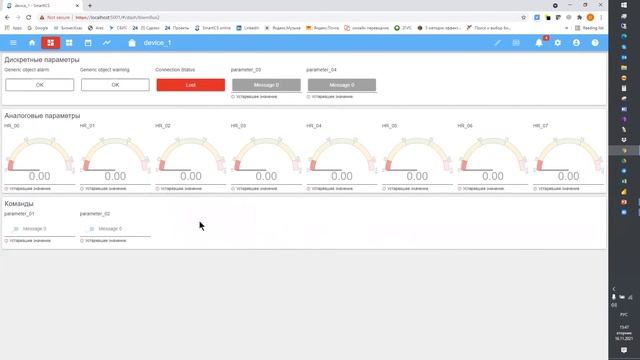This screenshot has height=360, width=640.
Task: Click the outdated value indicator under HR_02
Action: pyautogui.click(x=179, y=189)
